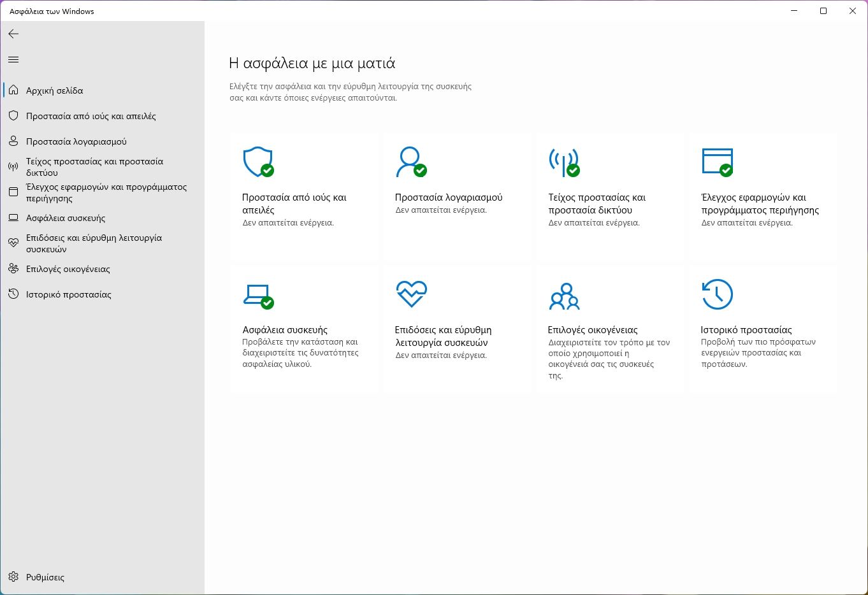
Task: Open Ρυθμίσεις at the sidebar bottom
Action: [45, 577]
